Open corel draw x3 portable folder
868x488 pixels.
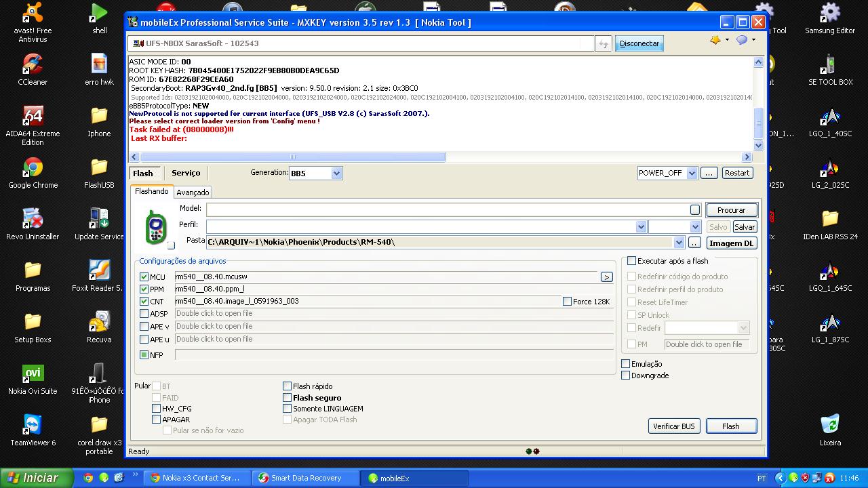tap(99, 434)
